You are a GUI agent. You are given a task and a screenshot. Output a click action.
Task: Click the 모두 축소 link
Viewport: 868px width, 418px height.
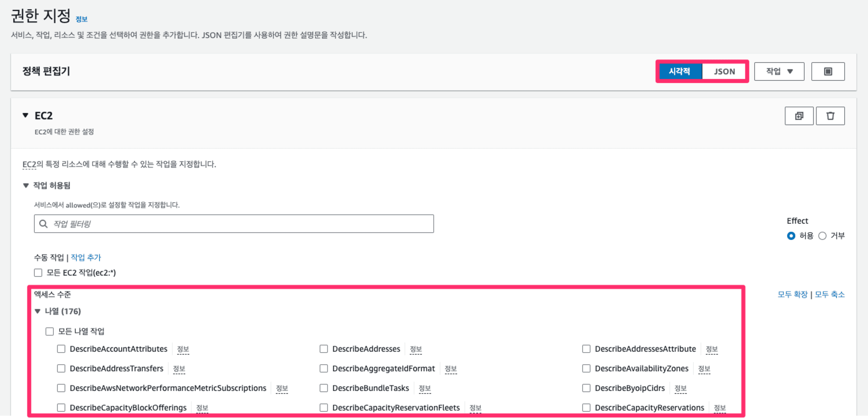830,294
